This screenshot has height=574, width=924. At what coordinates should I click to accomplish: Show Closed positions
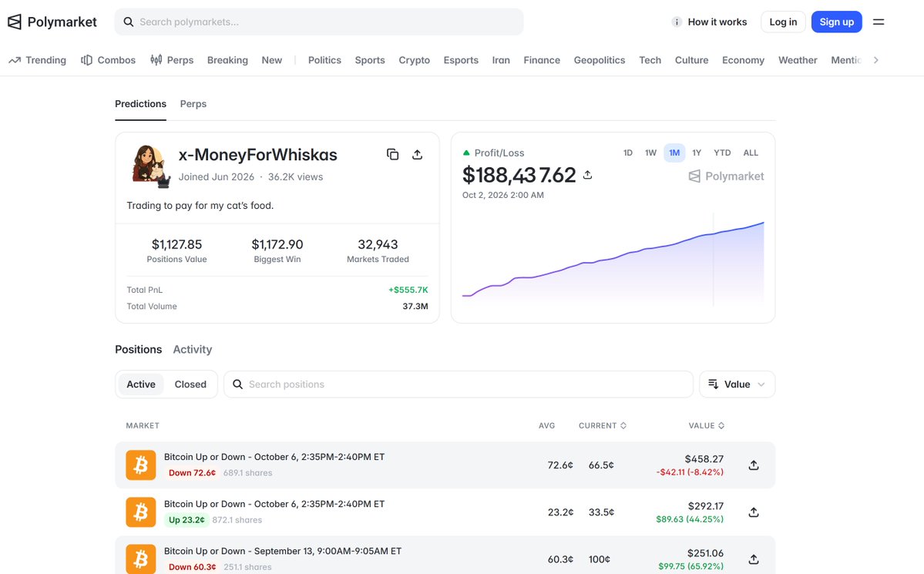[x=190, y=384]
